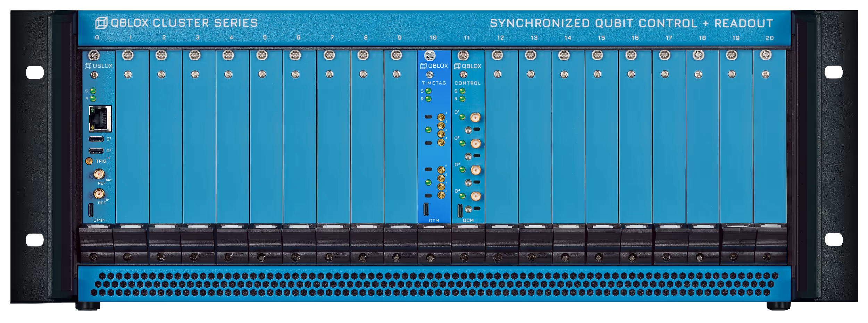The width and height of the screenshot is (868, 323).
Task: Click slot number 20 in the header
Action: 769,38
